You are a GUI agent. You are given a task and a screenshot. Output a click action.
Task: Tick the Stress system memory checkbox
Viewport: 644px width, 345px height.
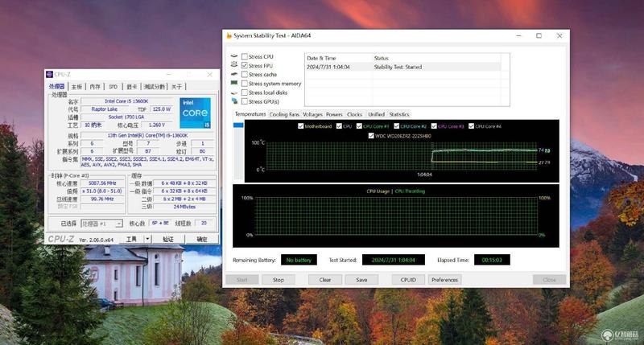245,84
